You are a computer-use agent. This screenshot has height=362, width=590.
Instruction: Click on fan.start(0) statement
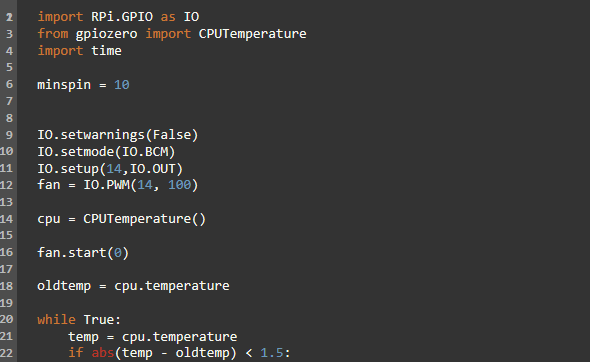(83, 252)
